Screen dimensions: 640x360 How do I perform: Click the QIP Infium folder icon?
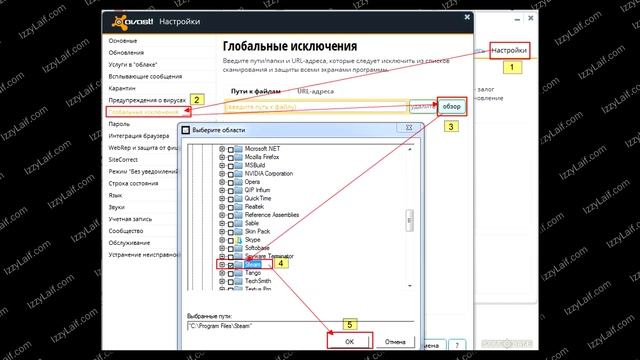pyautogui.click(x=239, y=190)
